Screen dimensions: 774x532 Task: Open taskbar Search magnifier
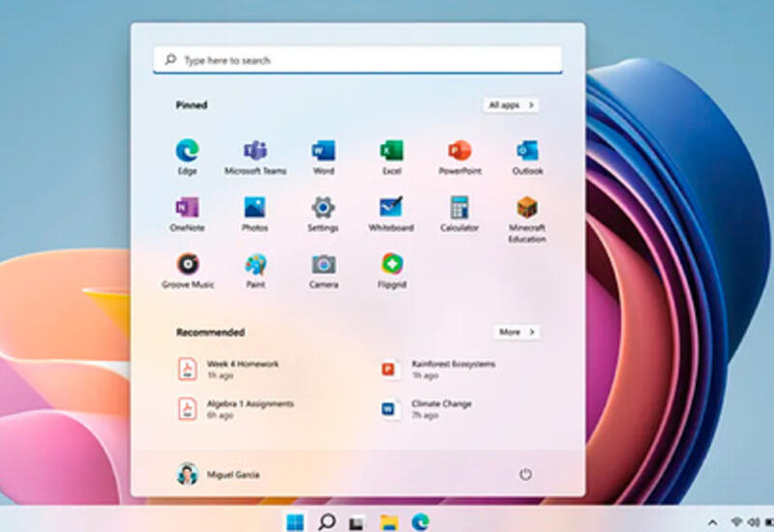[x=327, y=521]
